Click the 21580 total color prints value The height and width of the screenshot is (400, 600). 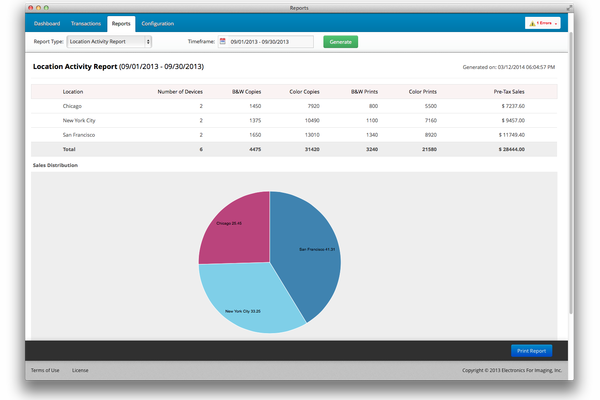(x=429, y=149)
